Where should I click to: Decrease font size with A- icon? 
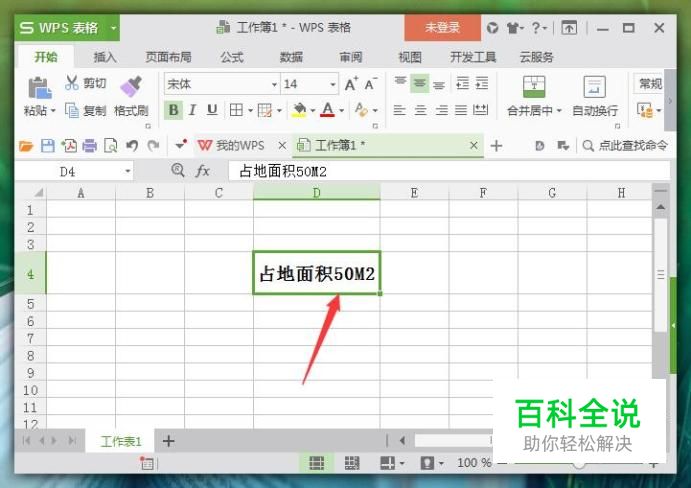[371, 84]
